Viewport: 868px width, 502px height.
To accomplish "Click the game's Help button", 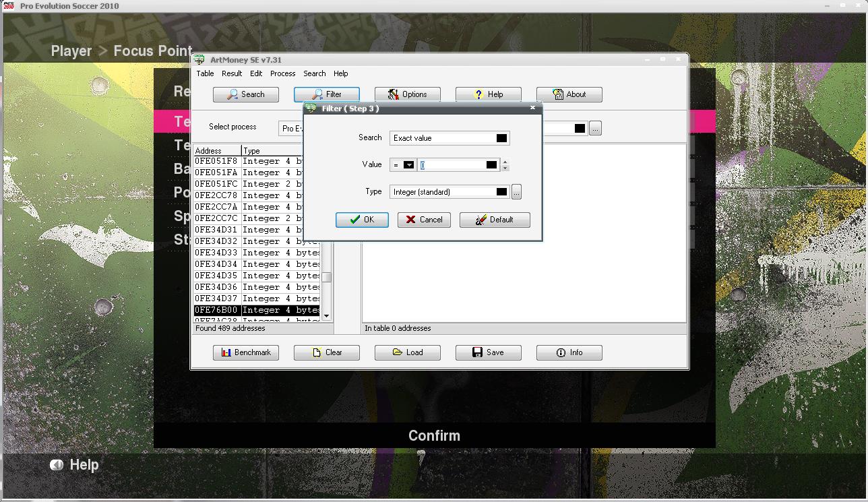I will [74, 464].
